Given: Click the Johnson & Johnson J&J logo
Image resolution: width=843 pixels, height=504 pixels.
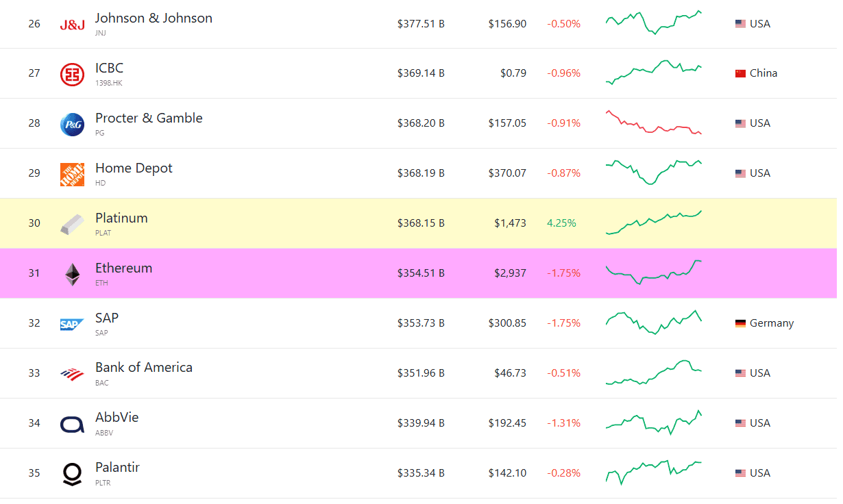Looking at the screenshot, I should point(72,25).
